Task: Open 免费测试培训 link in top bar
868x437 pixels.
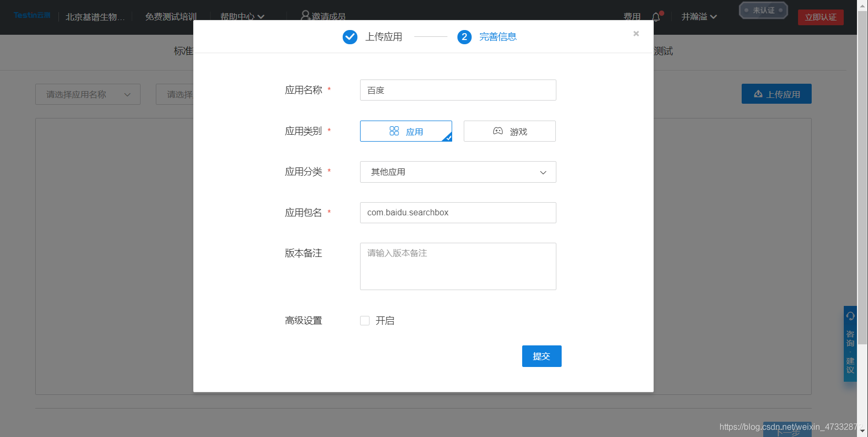Action: point(171,17)
